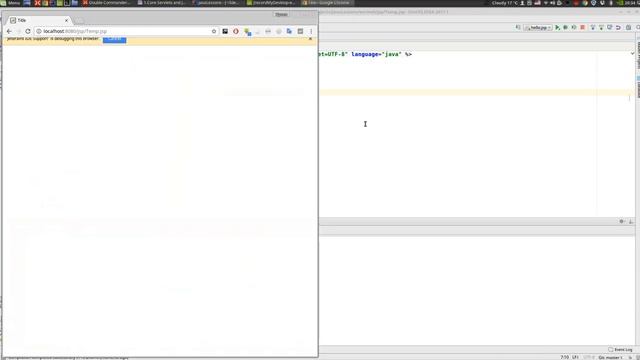The height and width of the screenshot is (360, 640).
Task: Start debugging with the green bug icon
Action: tap(566, 28)
